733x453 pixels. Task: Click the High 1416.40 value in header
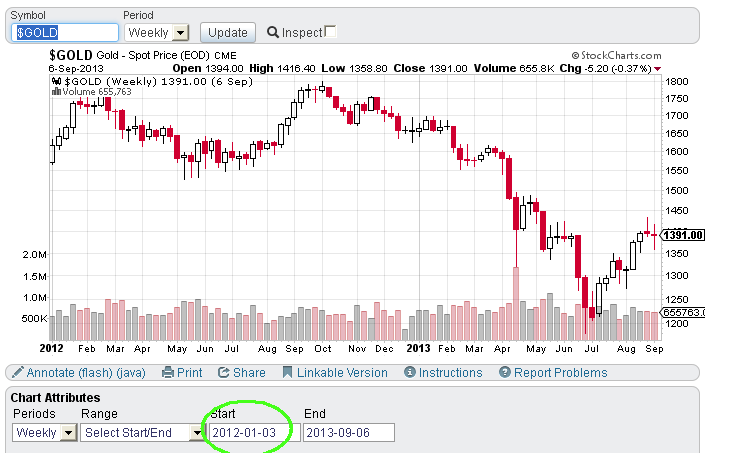point(296,69)
